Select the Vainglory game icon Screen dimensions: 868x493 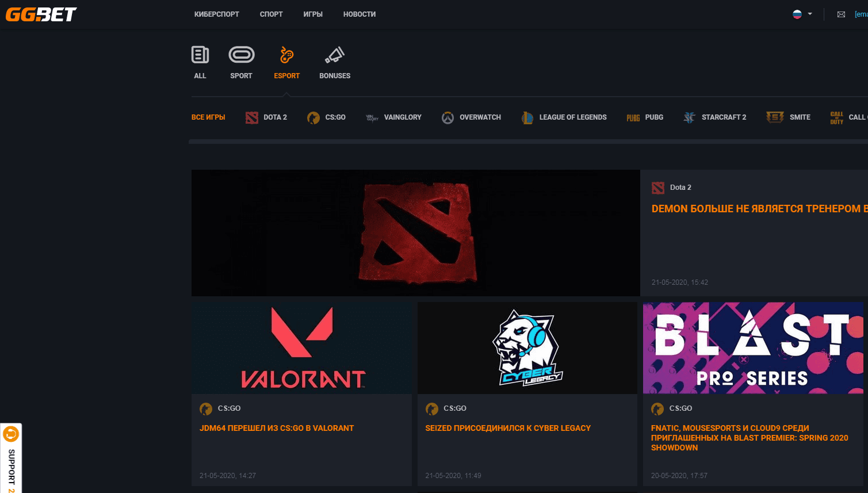(372, 117)
